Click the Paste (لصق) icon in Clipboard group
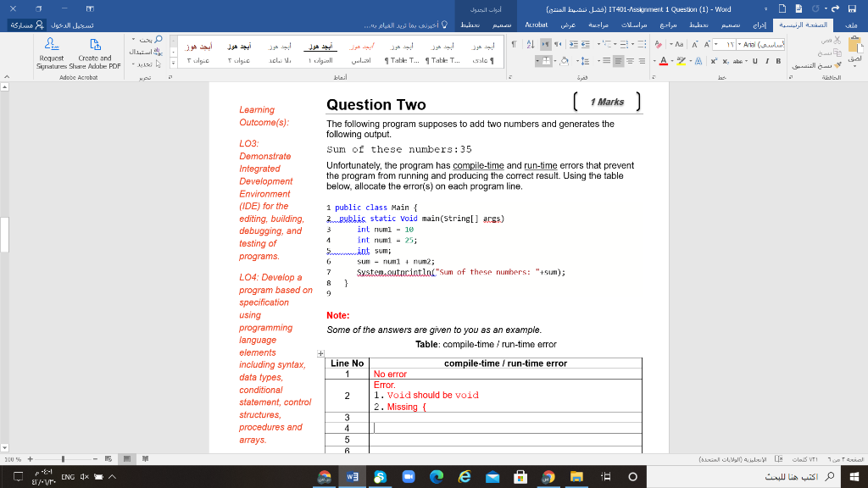 point(855,44)
